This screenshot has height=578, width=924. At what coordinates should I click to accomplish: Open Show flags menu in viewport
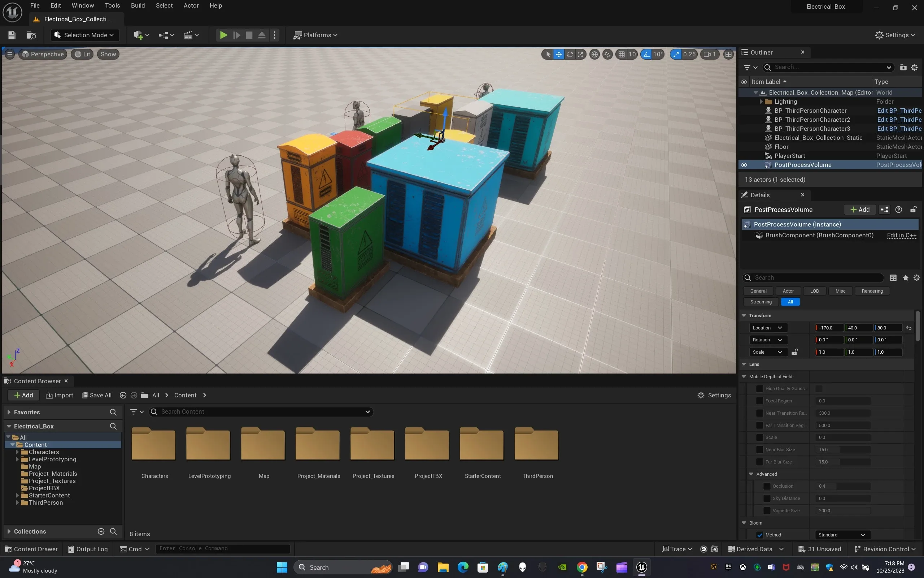tap(108, 54)
